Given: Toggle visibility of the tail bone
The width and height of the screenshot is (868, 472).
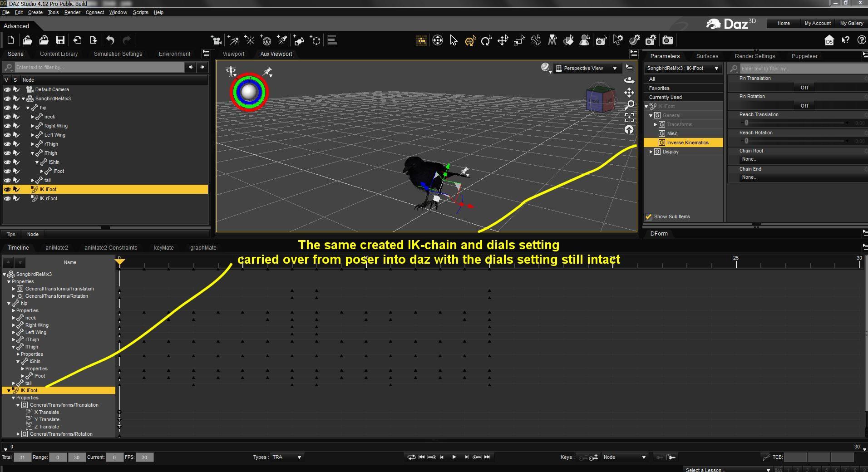Looking at the screenshot, I should (x=7, y=180).
